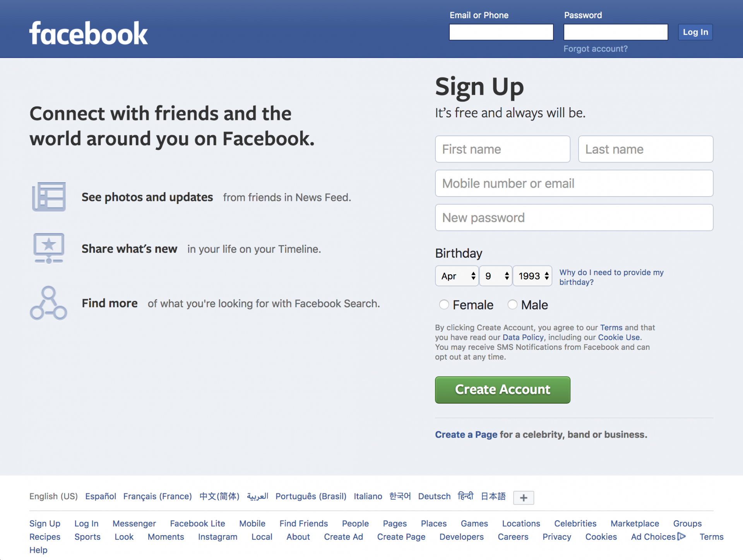Select the Male radio button
The height and width of the screenshot is (560, 743).
point(512,305)
